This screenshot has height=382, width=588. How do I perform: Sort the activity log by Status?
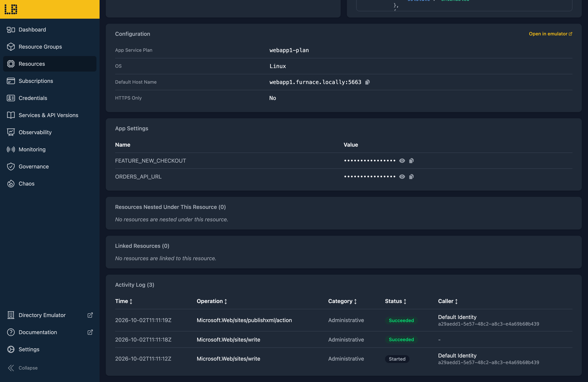(x=395, y=301)
